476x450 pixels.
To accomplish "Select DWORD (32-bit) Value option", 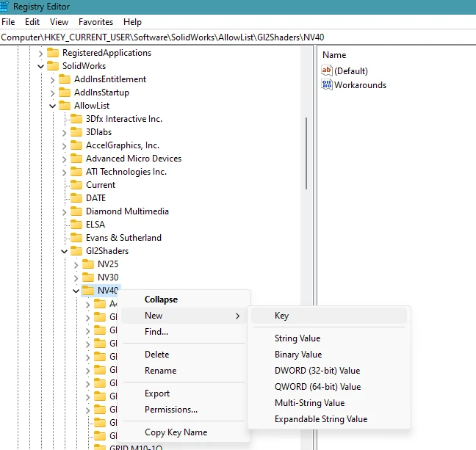I will click(x=317, y=371).
